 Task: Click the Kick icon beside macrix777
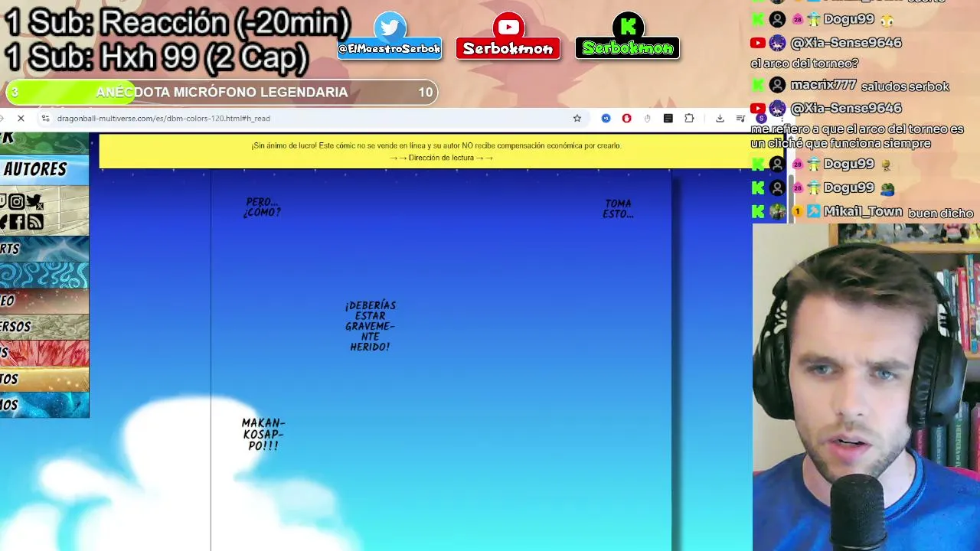click(x=758, y=86)
